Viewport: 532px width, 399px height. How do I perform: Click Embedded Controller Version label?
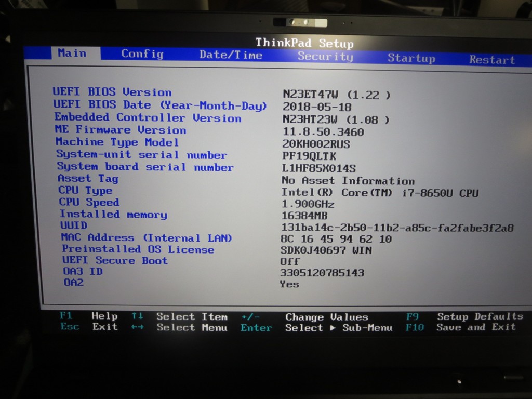tap(148, 118)
